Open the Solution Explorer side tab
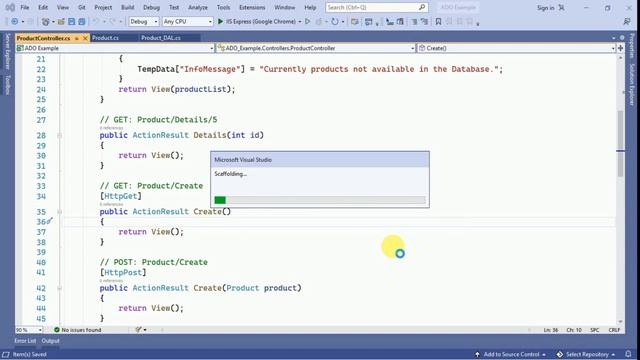Viewport: 640px width, 360px height. pyautogui.click(x=632, y=84)
